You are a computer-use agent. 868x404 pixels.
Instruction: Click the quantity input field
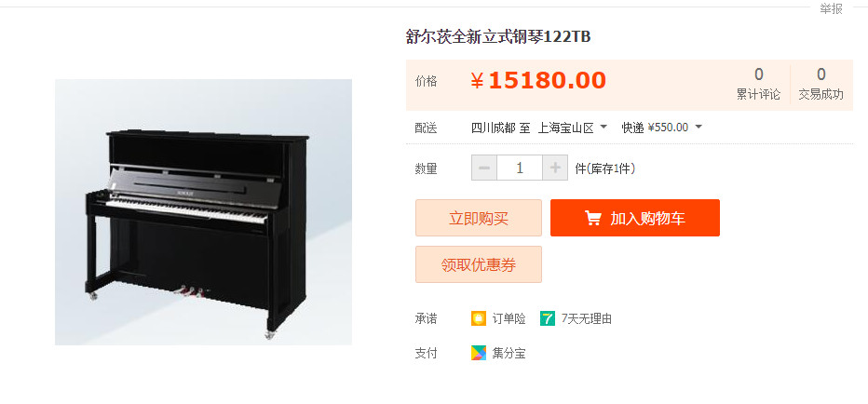point(520,168)
